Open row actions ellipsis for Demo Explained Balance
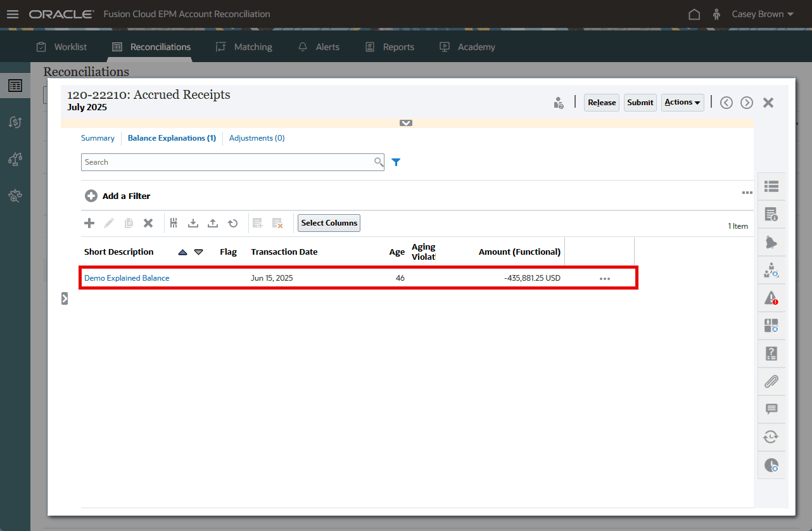The width and height of the screenshot is (812, 531). click(x=605, y=279)
